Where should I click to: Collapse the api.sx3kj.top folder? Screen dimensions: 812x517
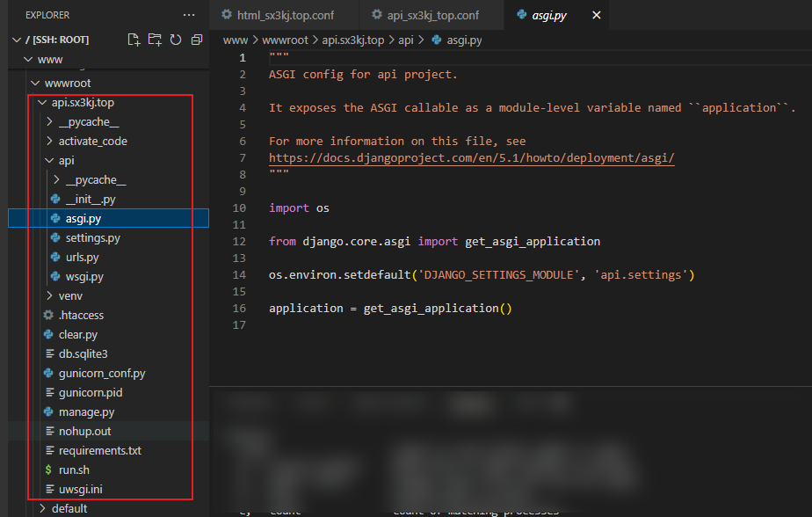pyautogui.click(x=42, y=102)
